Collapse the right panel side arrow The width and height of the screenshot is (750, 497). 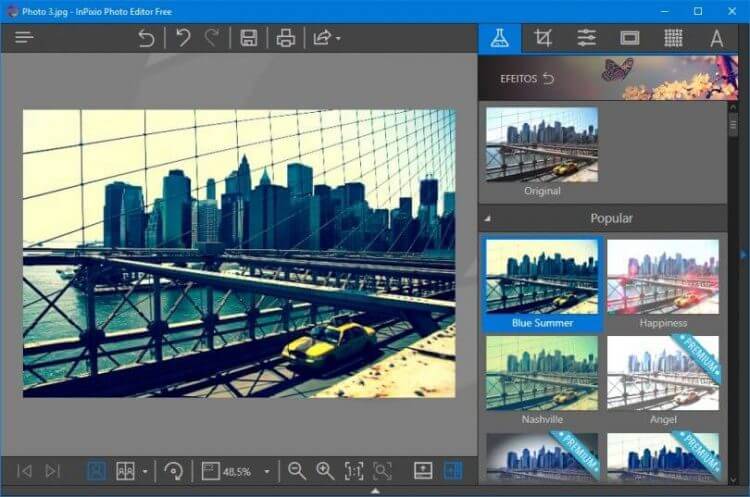[x=743, y=255]
